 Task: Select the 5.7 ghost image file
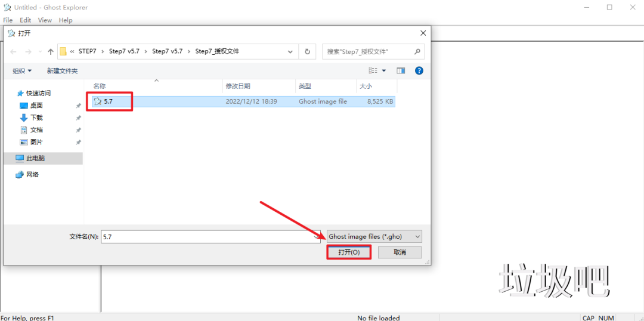tap(109, 101)
